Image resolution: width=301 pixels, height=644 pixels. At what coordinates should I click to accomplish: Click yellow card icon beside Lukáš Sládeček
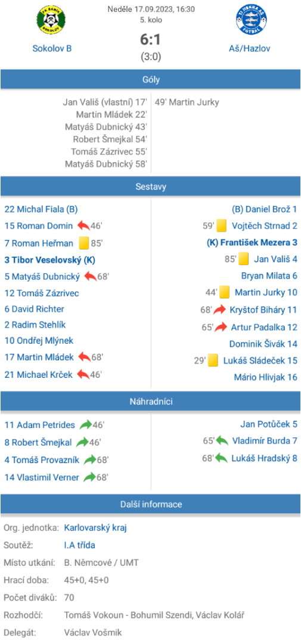(x=213, y=360)
